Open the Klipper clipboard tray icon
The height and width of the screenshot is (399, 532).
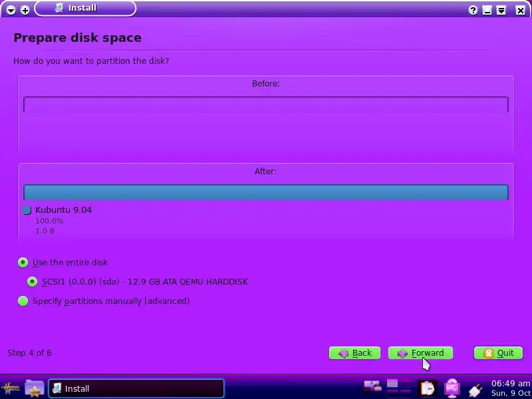pyautogui.click(x=427, y=388)
